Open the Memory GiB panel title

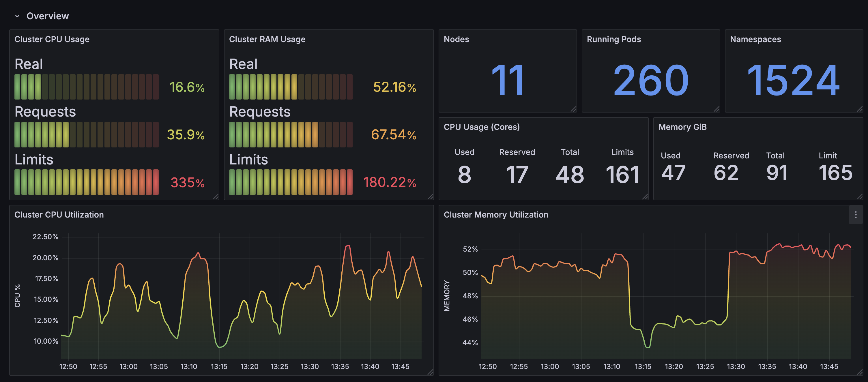[x=682, y=127]
